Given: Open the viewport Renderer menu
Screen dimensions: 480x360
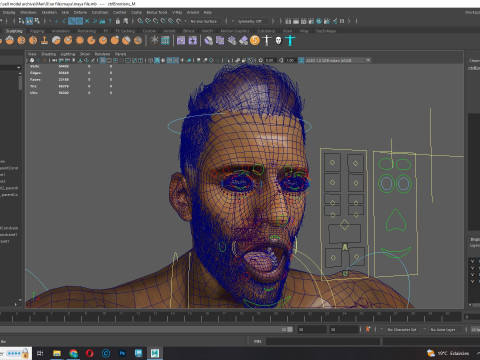Looking at the screenshot, I should 102,54.
